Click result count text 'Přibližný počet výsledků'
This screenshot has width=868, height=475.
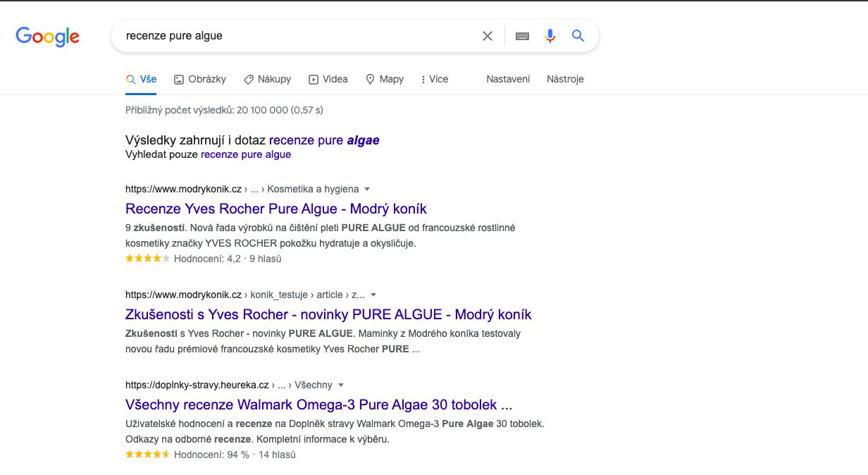pos(224,110)
